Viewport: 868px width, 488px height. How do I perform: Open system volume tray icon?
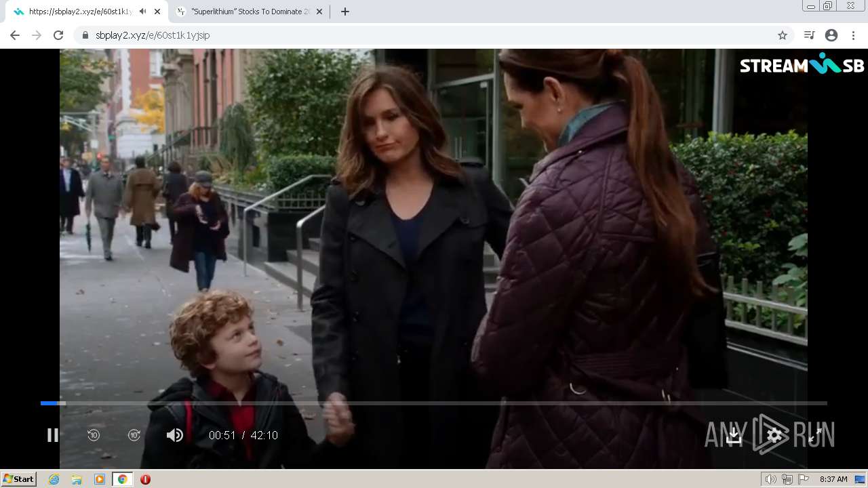click(770, 479)
